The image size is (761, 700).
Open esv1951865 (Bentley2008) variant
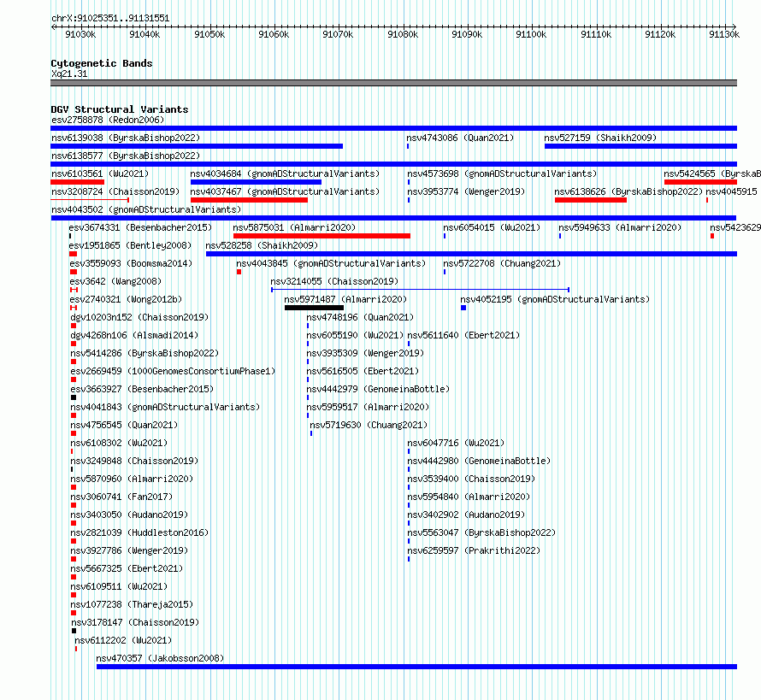(x=130, y=245)
